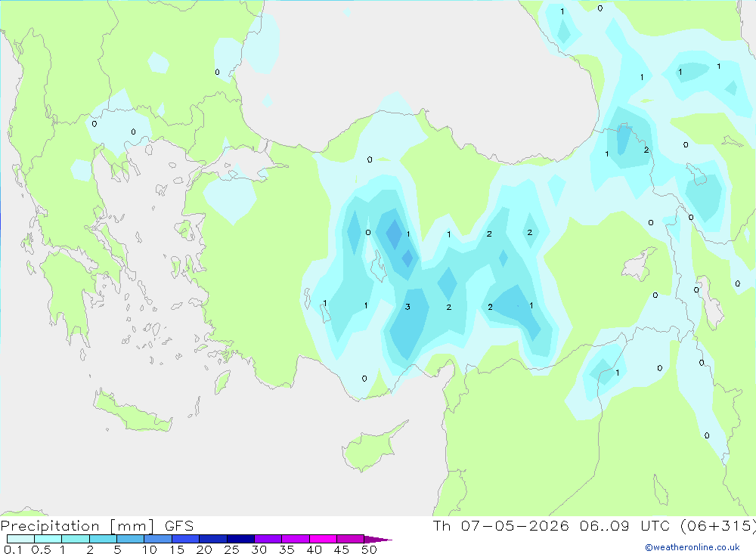756x554 pixels.
Task: Click the '0.1' legend scale label
Action: 13,549
